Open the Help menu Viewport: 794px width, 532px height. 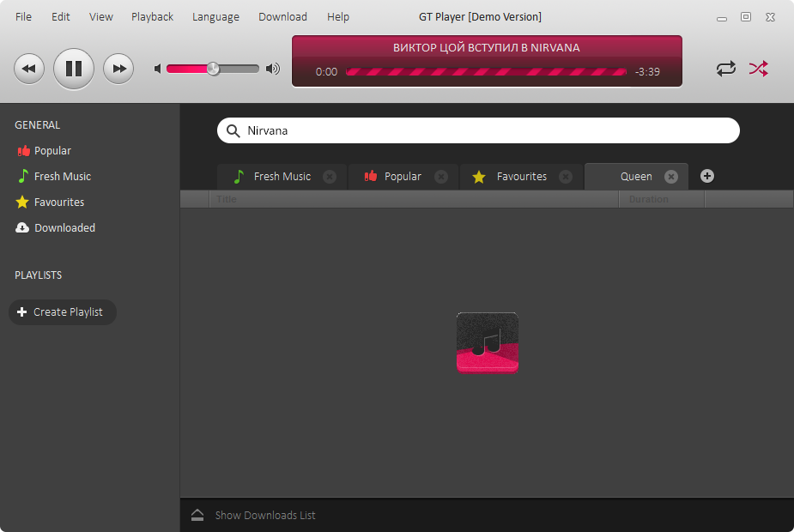[x=337, y=16]
